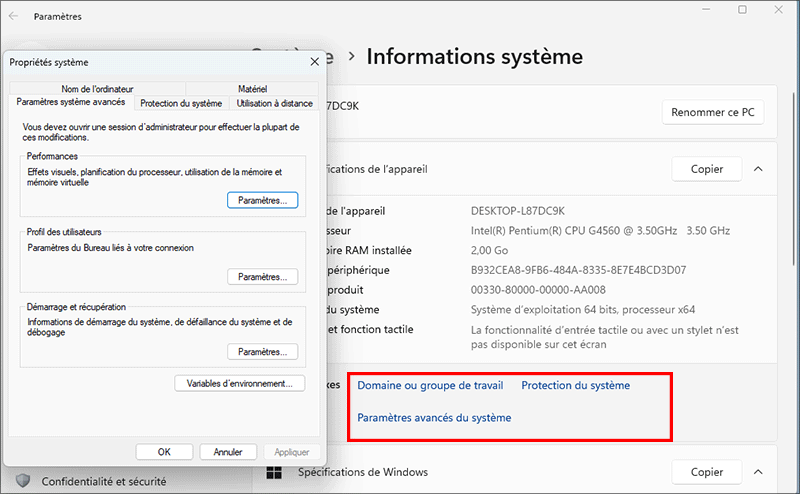Switch to the Matériel tab
Screen dimensions: 800x494
(x=253, y=89)
